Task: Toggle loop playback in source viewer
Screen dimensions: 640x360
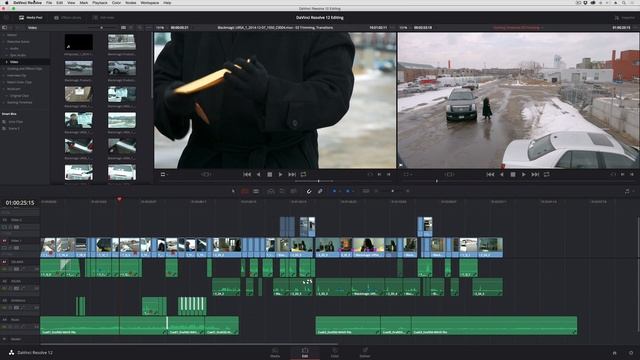Action: (x=303, y=174)
